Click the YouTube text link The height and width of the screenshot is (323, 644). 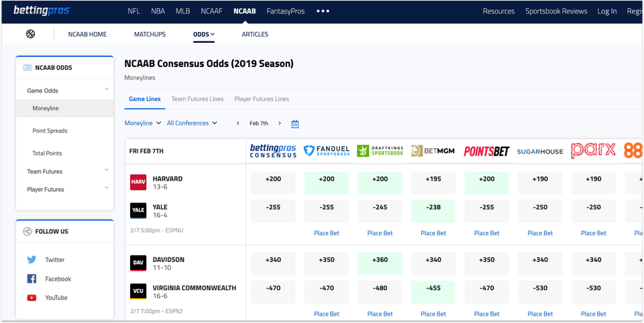tap(56, 298)
